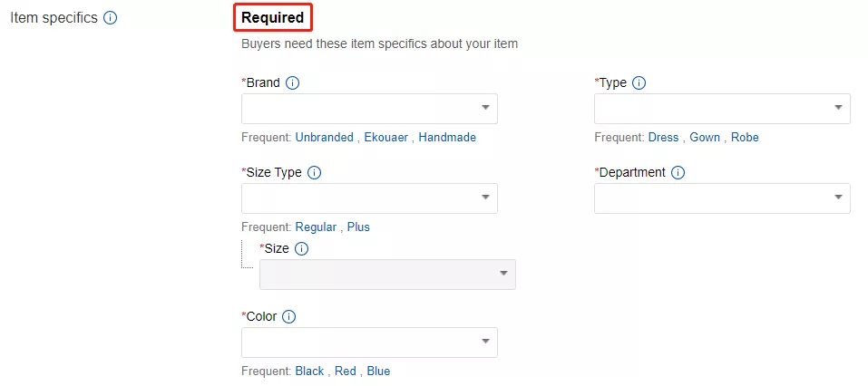Click the Size info icon
This screenshot has height=386, width=868.
302,247
